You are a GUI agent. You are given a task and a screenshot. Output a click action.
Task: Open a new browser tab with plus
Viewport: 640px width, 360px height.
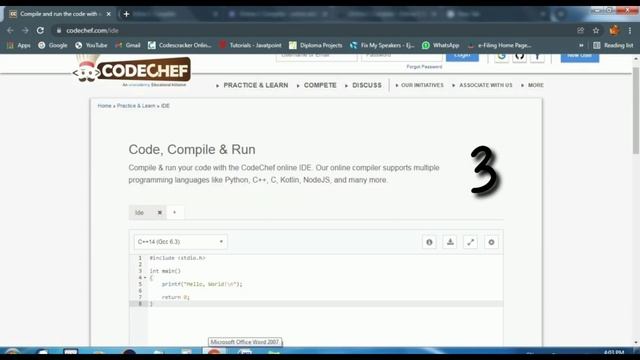[x=126, y=14]
